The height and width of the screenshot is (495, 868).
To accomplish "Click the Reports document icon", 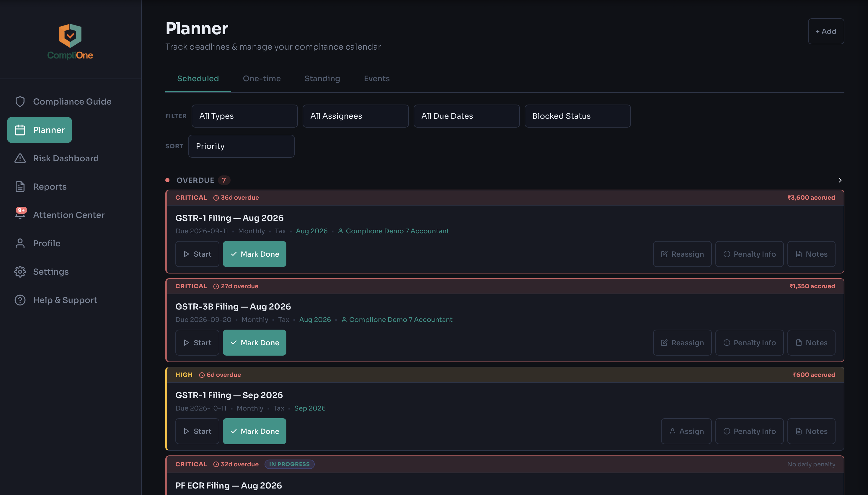I will pyautogui.click(x=20, y=187).
